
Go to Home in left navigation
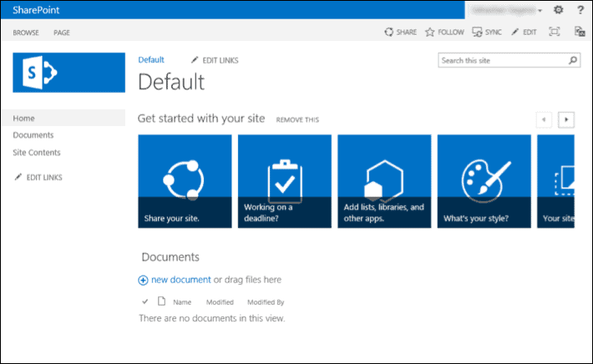point(63,118)
